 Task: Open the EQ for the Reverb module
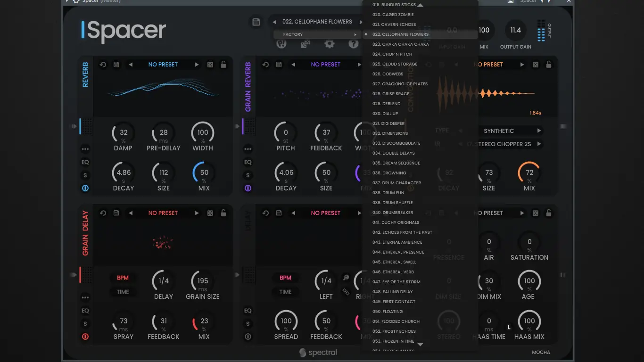click(85, 162)
